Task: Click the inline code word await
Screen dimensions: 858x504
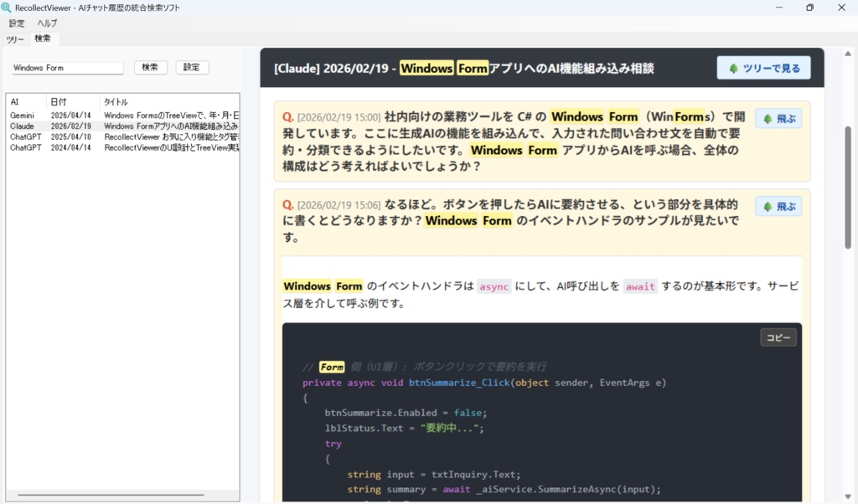Action: (640, 287)
